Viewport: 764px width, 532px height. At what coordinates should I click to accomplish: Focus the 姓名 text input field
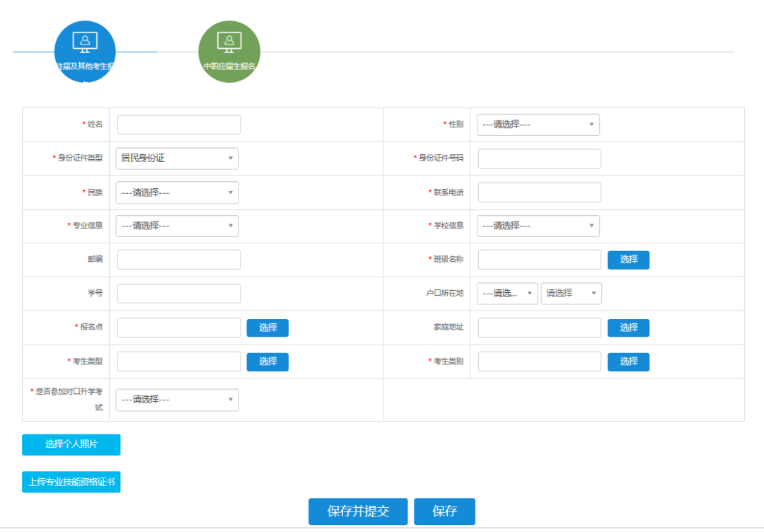click(179, 125)
